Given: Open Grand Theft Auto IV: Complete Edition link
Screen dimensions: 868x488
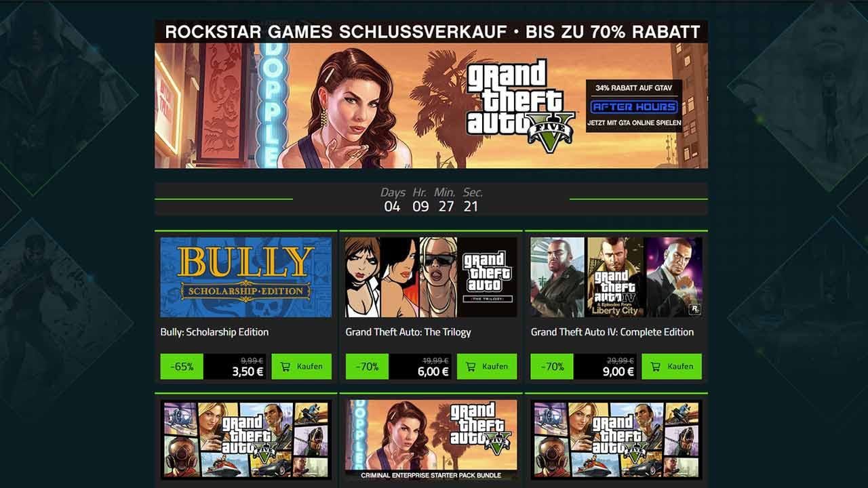Looking at the screenshot, I should 612,332.
